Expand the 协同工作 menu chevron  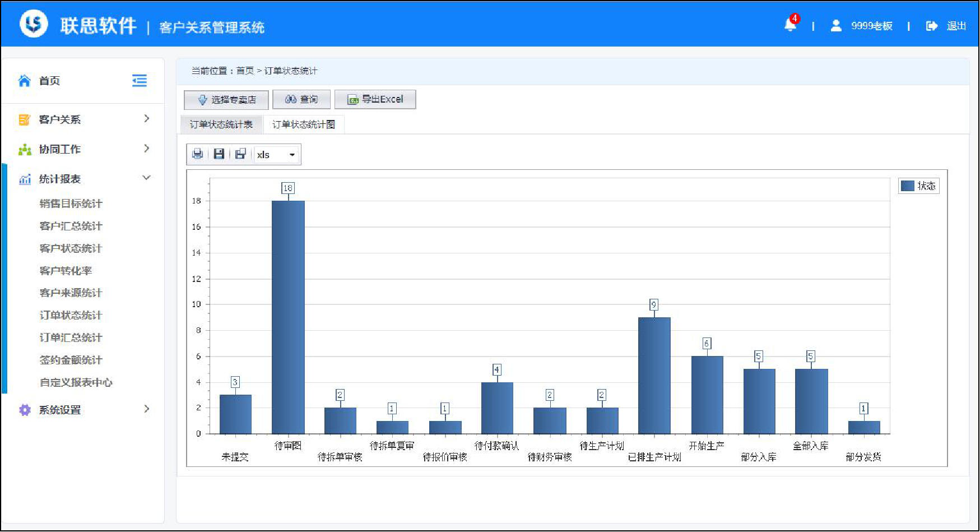pos(147,149)
